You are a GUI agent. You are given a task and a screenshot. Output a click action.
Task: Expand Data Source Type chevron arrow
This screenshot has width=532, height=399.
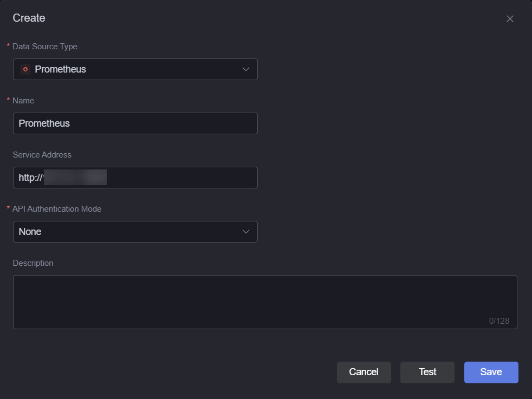tap(245, 69)
